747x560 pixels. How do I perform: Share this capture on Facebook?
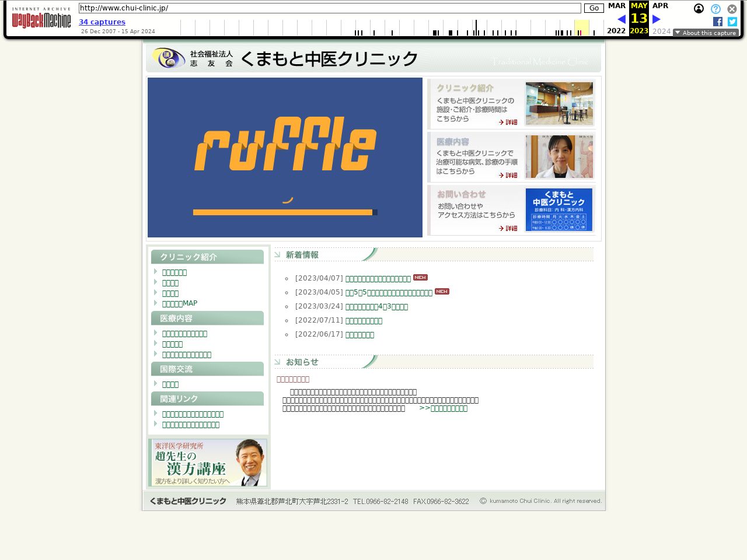point(718,22)
